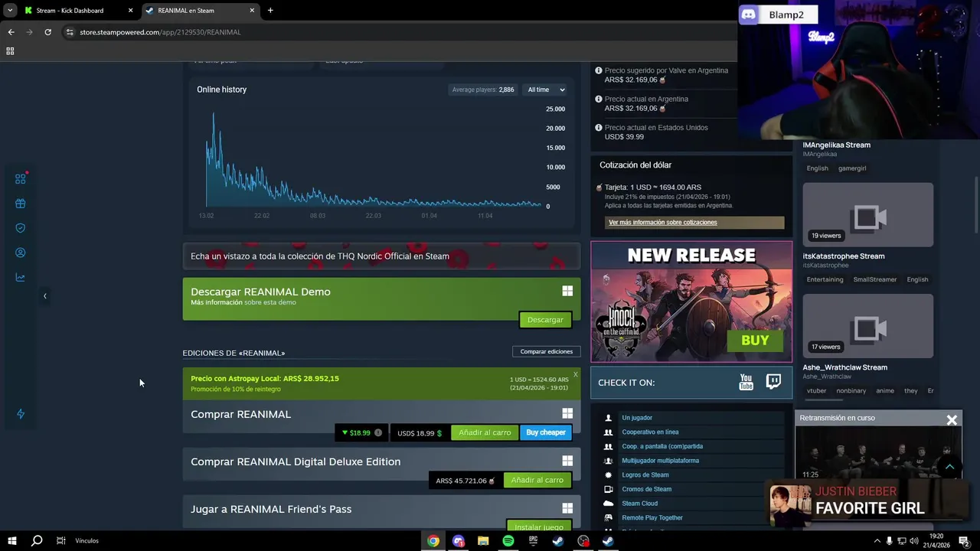Click Multijugador multiplataforma link
This screenshot has width=980, height=551.
coord(660,461)
